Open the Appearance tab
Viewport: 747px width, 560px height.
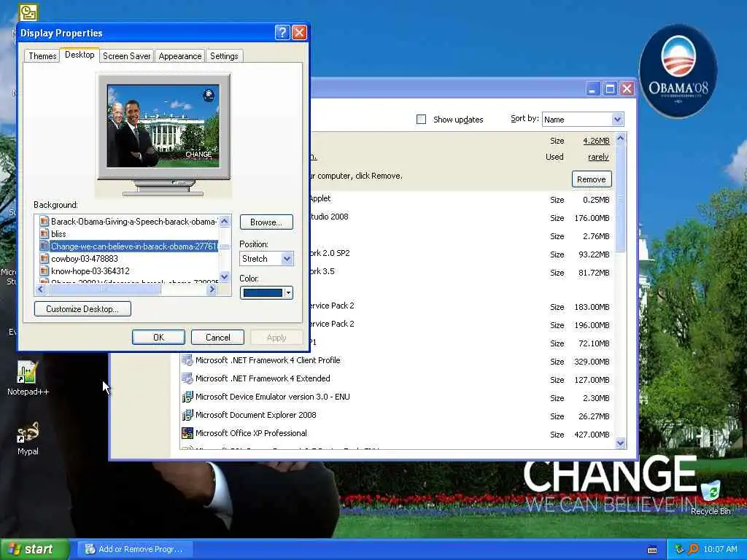point(179,55)
